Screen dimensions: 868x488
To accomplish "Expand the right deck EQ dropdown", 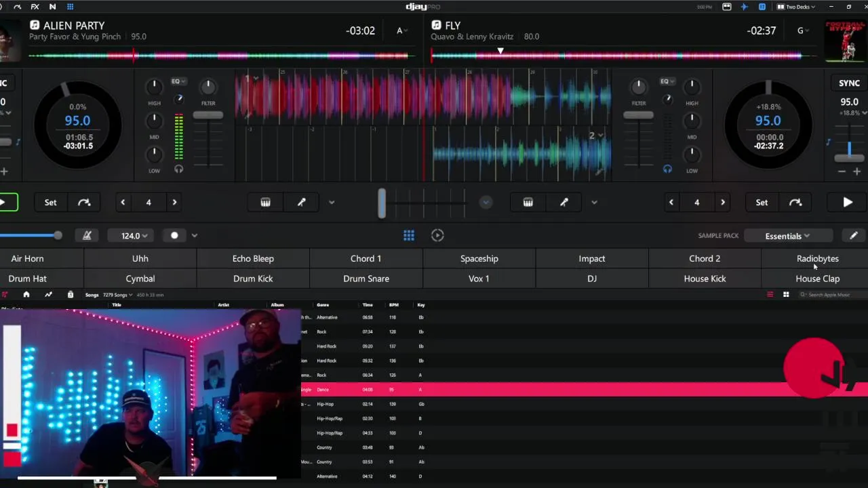I will pos(668,81).
